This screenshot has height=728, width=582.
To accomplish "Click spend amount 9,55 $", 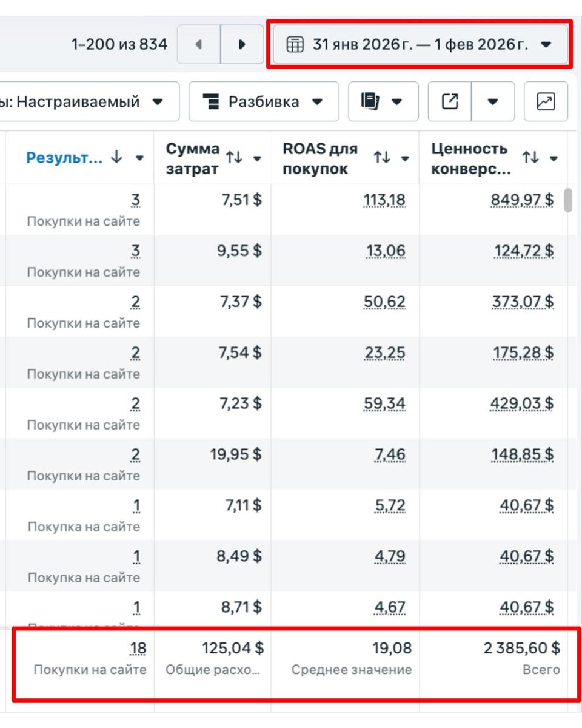I will [x=241, y=251].
